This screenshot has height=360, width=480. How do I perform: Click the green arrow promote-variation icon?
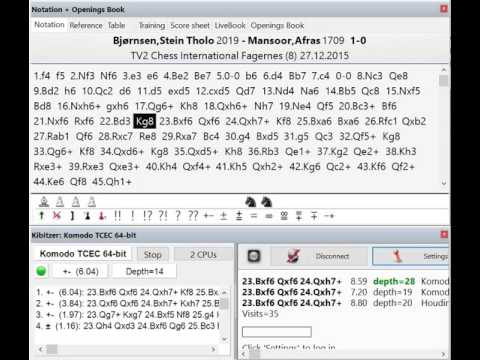[42, 216]
